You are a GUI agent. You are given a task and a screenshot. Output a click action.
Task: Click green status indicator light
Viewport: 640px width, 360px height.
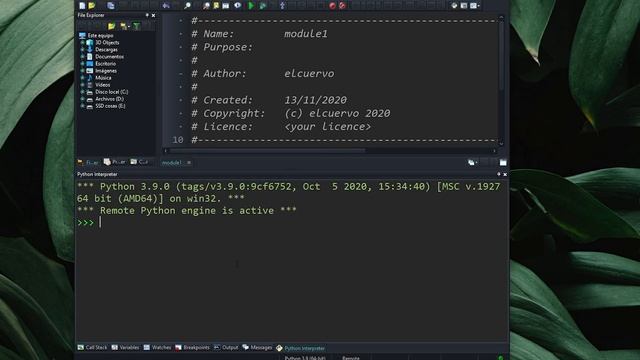(x=500, y=358)
